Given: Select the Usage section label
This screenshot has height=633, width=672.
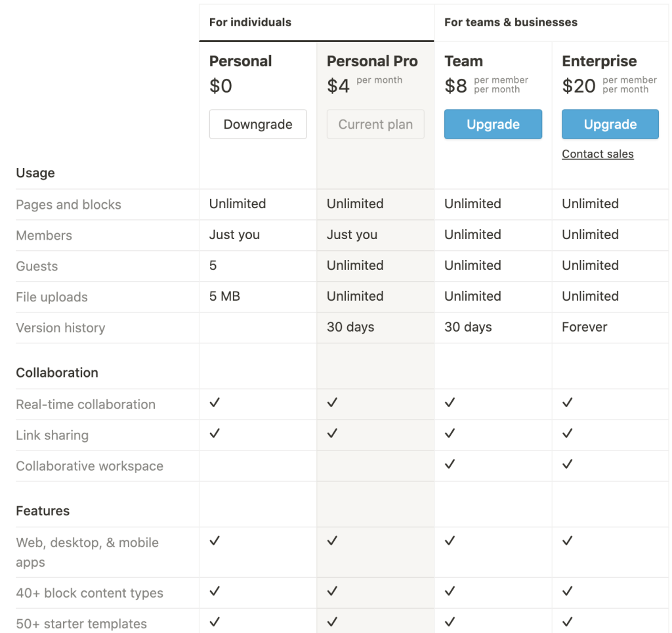Looking at the screenshot, I should (35, 173).
